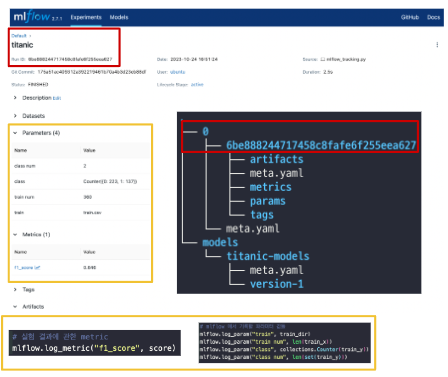Click the ubuntu user link

[x=177, y=72]
